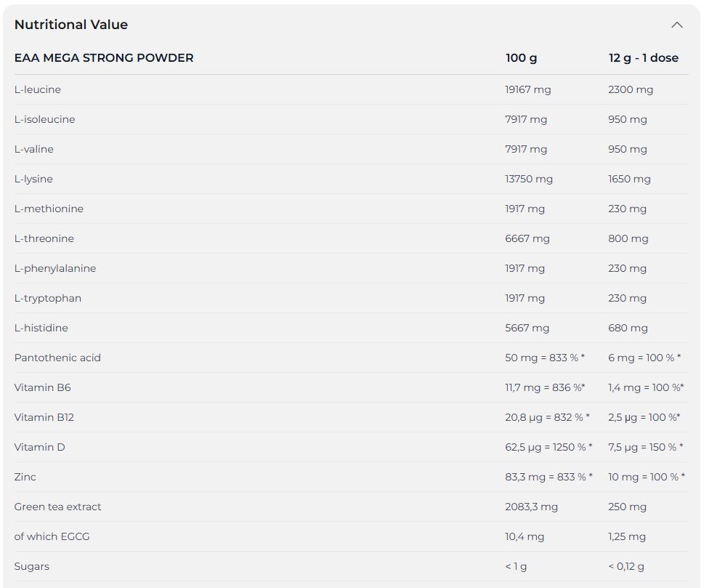
Task: Click the Nutritional Value heading
Action: (x=71, y=24)
